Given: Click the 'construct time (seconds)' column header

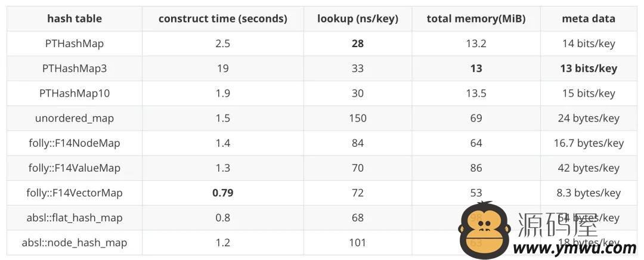Looking at the screenshot, I should [x=223, y=18].
